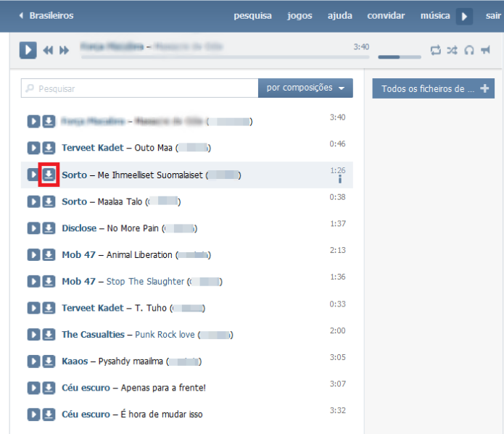Click 'Punk Rock love' song title link
Screen dimensions: 504x434
coord(165,335)
